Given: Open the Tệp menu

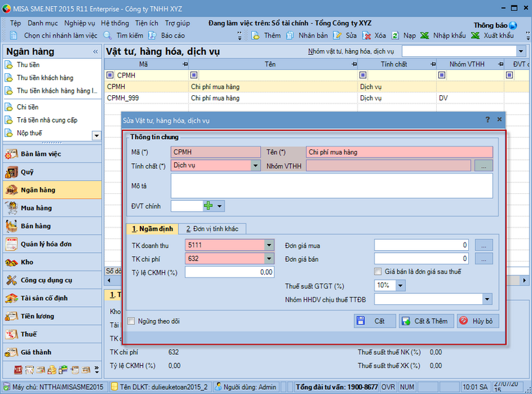Looking at the screenshot, I should pos(15,23).
